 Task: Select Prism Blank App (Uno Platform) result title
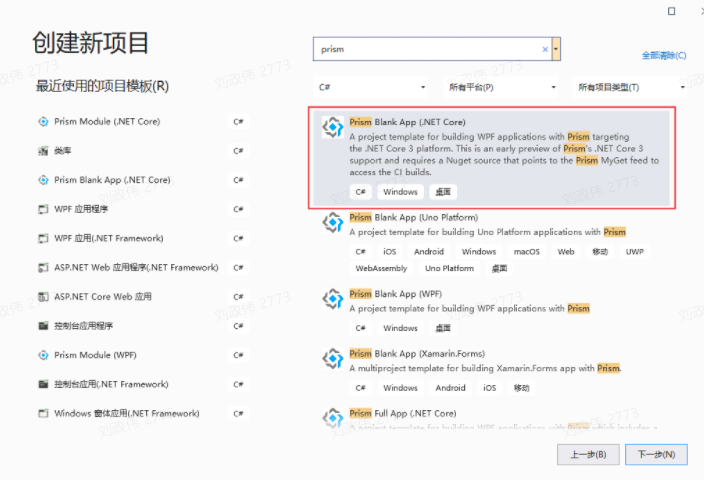pos(414,217)
